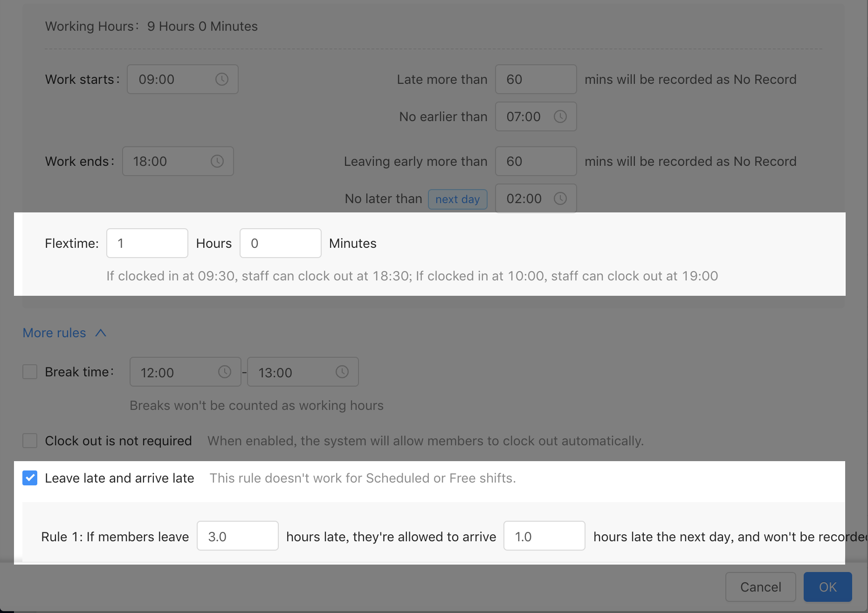Confirm settings with the OK button
868x613 pixels.
pyautogui.click(x=827, y=587)
